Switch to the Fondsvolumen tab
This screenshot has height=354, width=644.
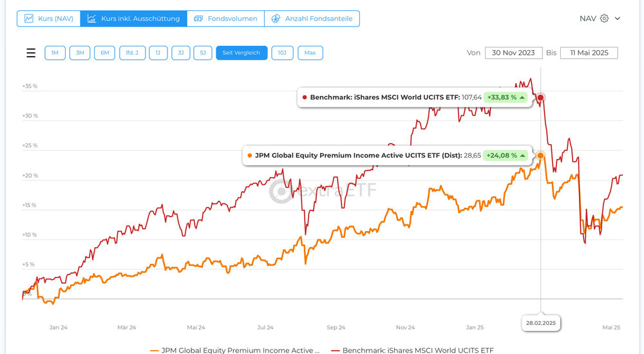(x=225, y=19)
